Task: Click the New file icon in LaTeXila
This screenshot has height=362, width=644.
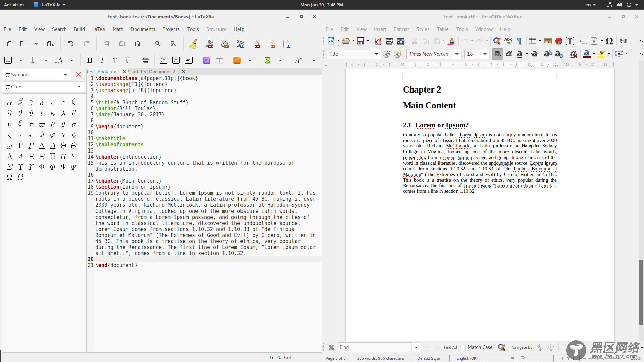Action: [9, 44]
